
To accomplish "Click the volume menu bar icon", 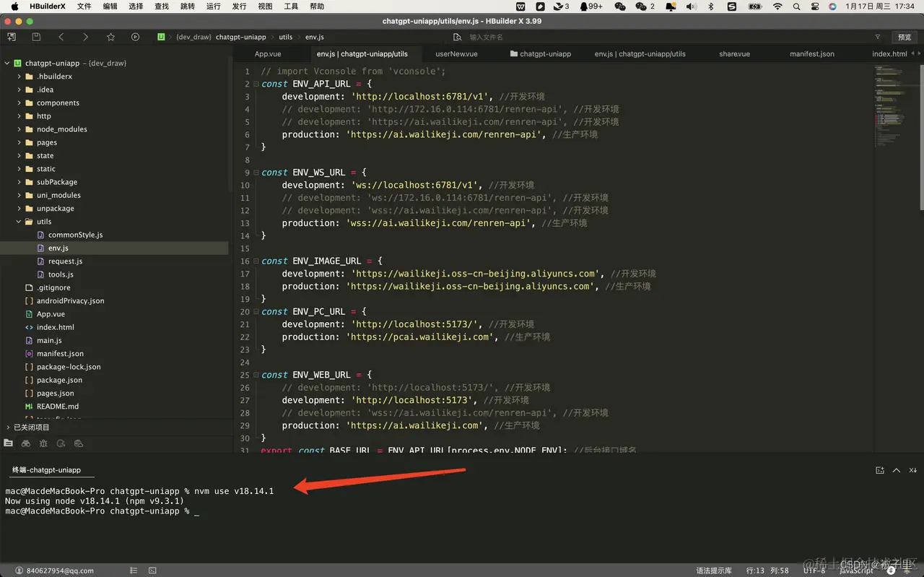I will pos(691,6).
